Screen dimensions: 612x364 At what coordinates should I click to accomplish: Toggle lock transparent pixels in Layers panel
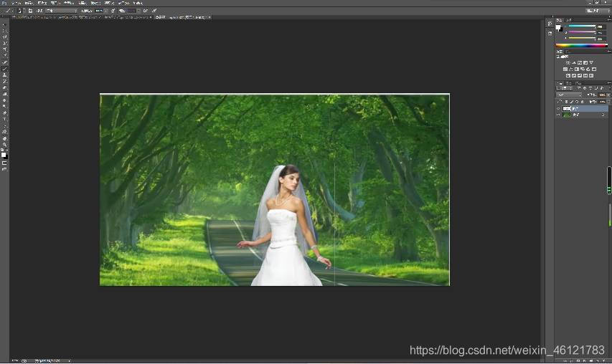(566, 102)
